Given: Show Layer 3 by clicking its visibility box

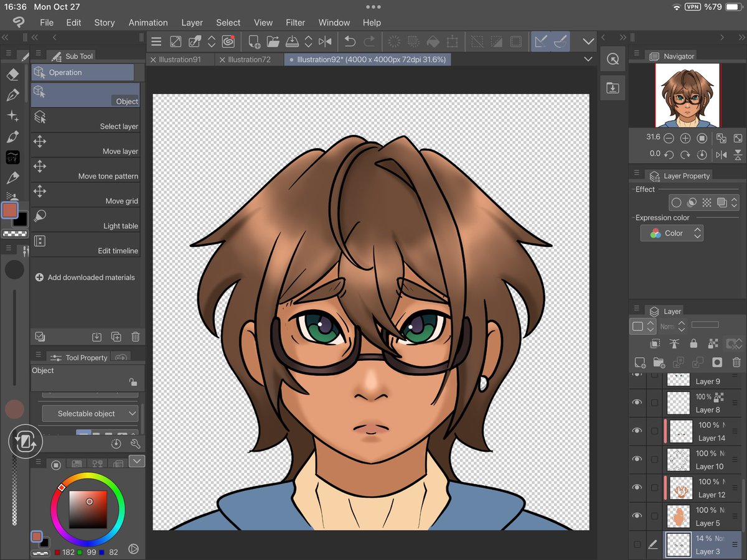Looking at the screenshot, I should [x=637, y=544].
